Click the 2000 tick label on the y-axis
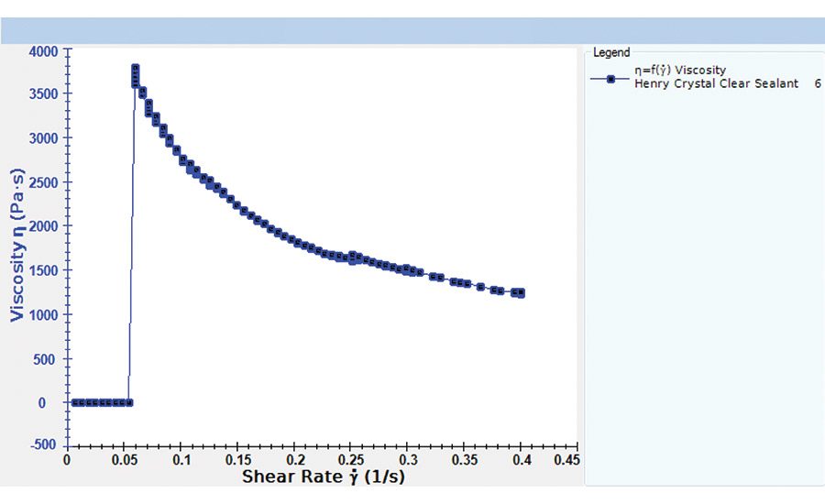 45,226
